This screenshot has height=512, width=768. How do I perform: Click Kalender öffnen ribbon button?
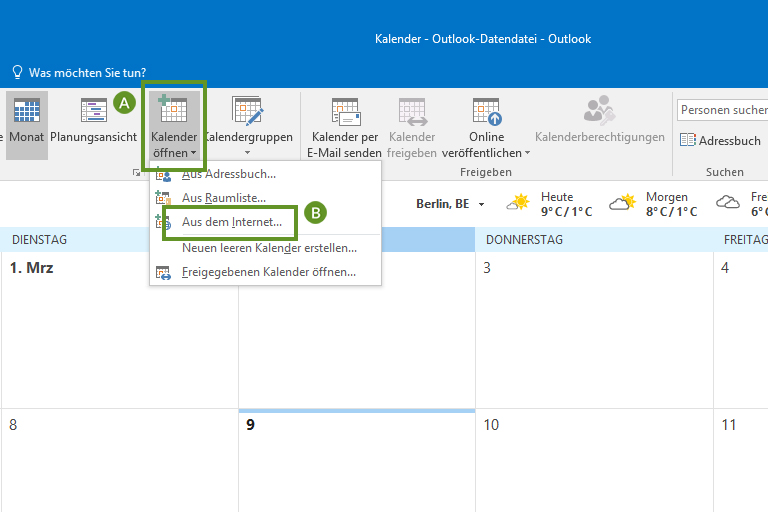(x=174, y=125)
